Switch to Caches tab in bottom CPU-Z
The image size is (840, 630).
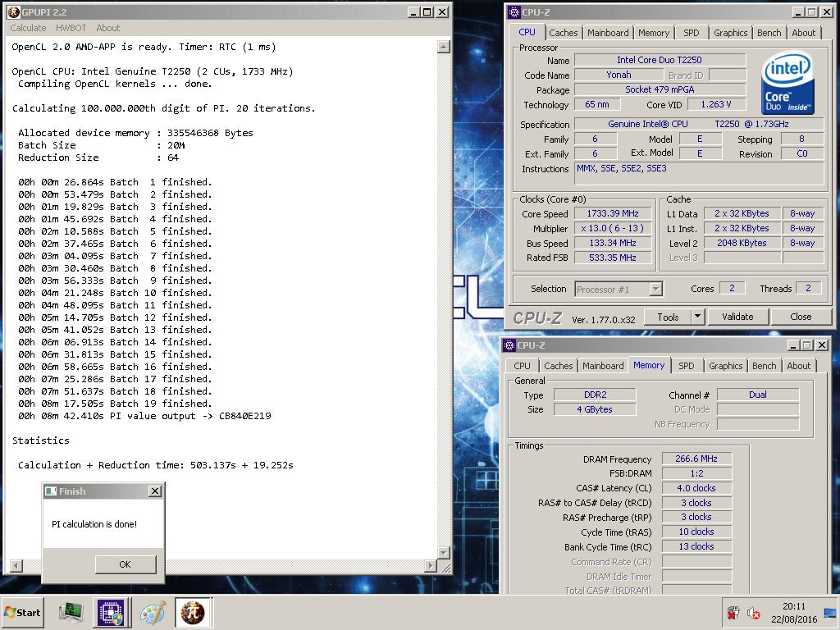(558, 366)
